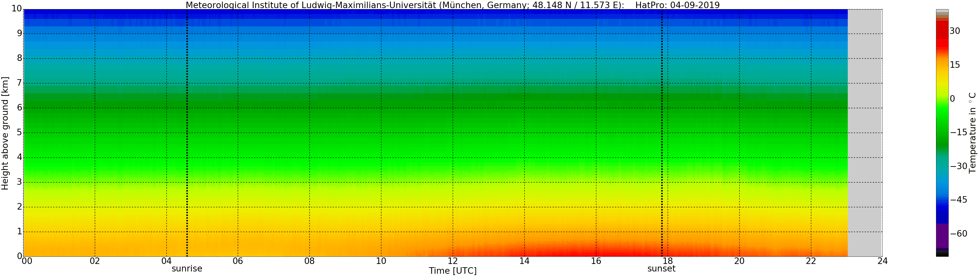Click the "Height above ground [km]" axis label
Image resolution: width=980 pixels, height=277 pixels.
pyautogui.click(x=5, y=133)
